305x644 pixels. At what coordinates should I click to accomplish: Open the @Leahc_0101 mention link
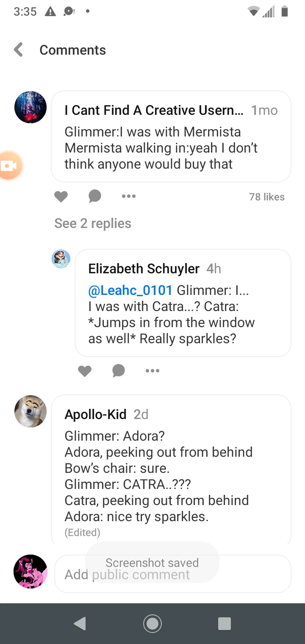(130, 290)
